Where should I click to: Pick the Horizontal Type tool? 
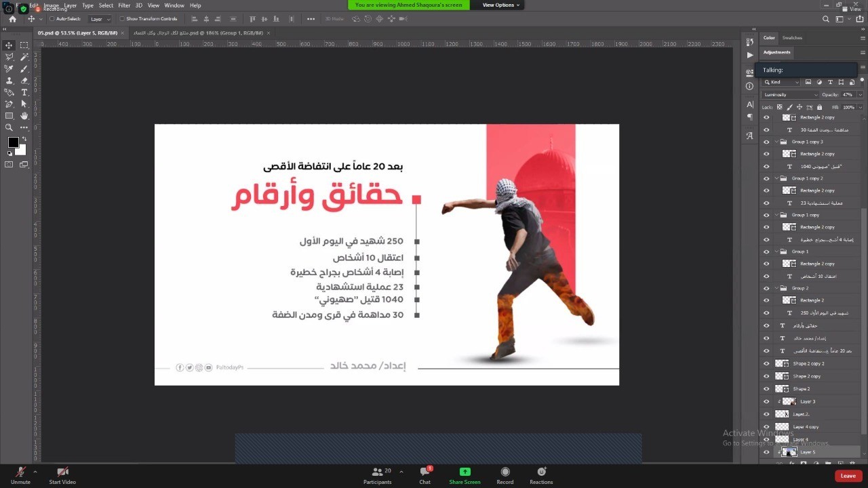[24, 92]
